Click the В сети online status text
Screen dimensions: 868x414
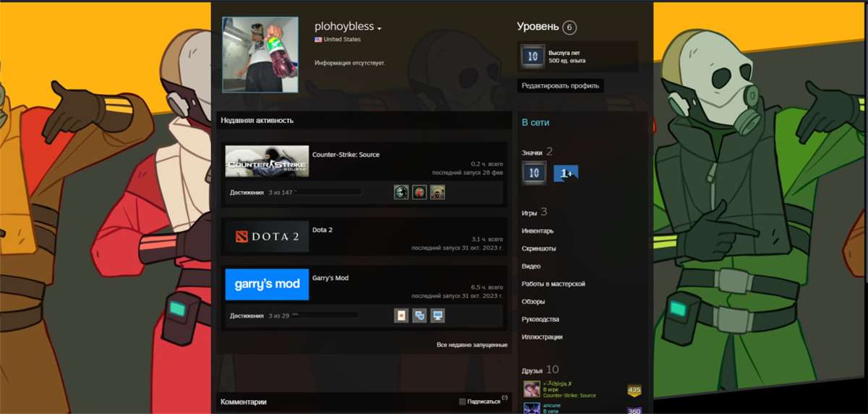click(x=535, y=123)
